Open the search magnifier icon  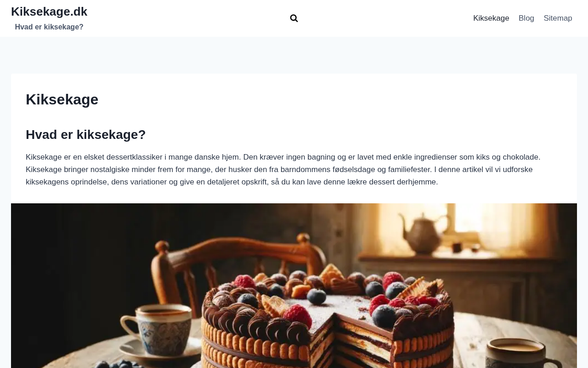click(294, 18)
